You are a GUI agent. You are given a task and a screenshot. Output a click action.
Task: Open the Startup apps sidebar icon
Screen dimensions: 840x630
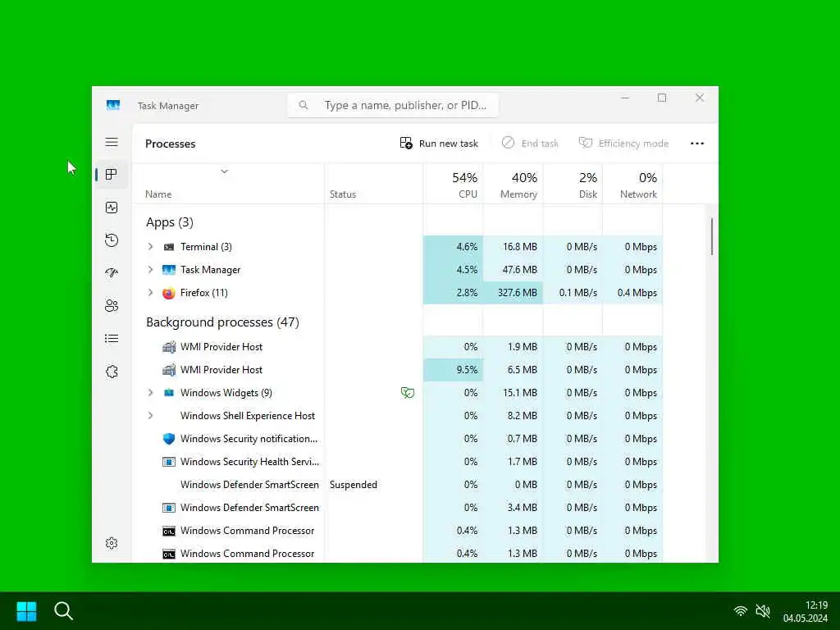tap(112, 272)
